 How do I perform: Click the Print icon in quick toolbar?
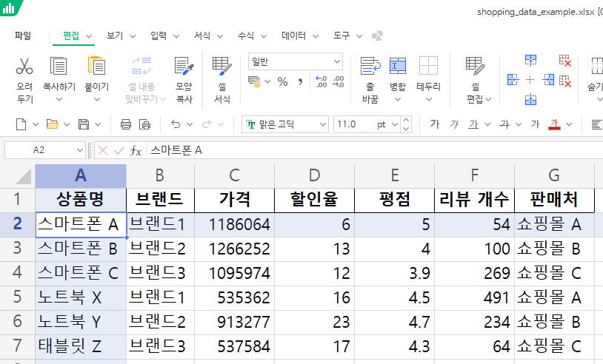(x=125, y=124)
